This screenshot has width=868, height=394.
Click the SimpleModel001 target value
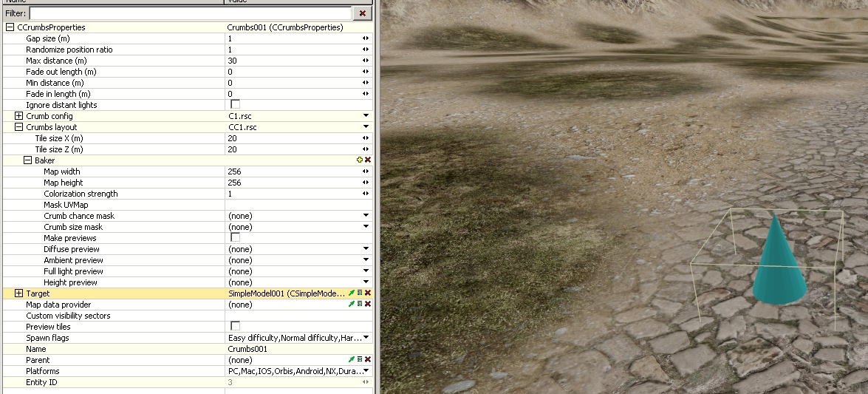coord(287,293)
